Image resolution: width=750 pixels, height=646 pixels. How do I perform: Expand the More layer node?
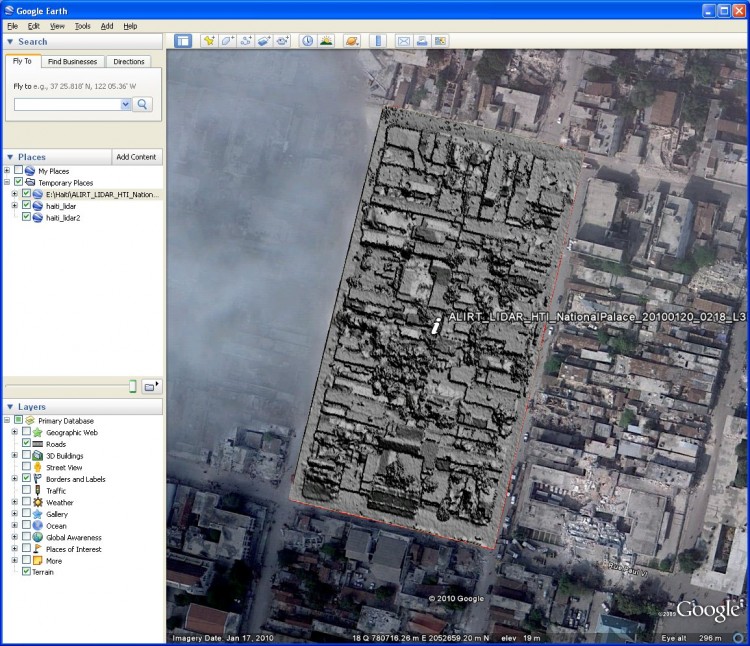pyautogui.click(x=15, y=560)
